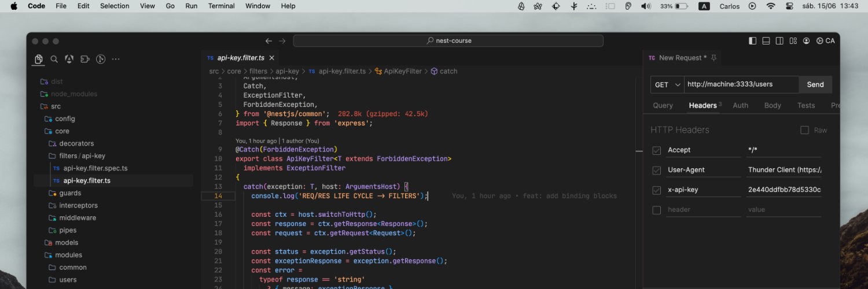The width and height of the screenshot is (868, 289).
Task: Open the GET method dropdown
Action: pyautogui.click(x=667, y=84)
